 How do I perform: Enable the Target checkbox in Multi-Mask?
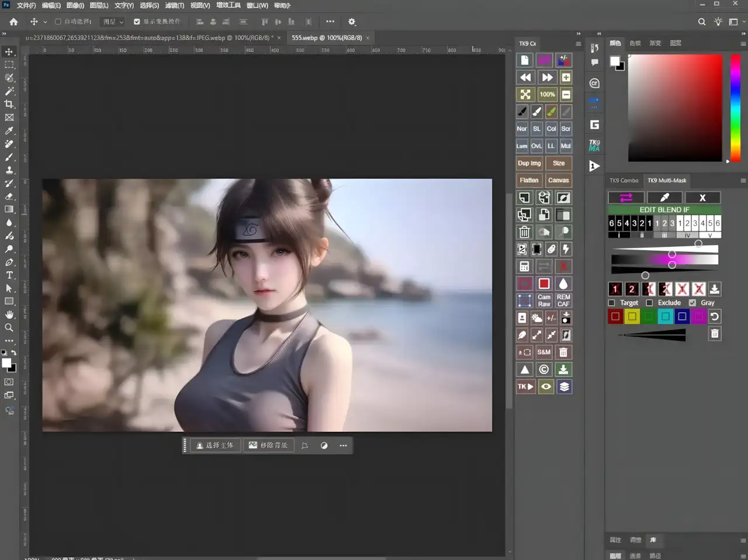[612, 303]
